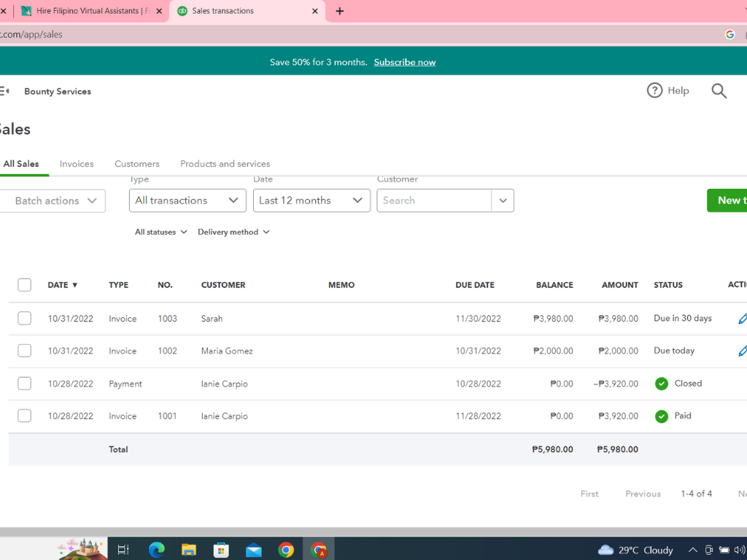747x560 pixels.
Task: Click the browser address bar URL
Action: click(31, 34)
